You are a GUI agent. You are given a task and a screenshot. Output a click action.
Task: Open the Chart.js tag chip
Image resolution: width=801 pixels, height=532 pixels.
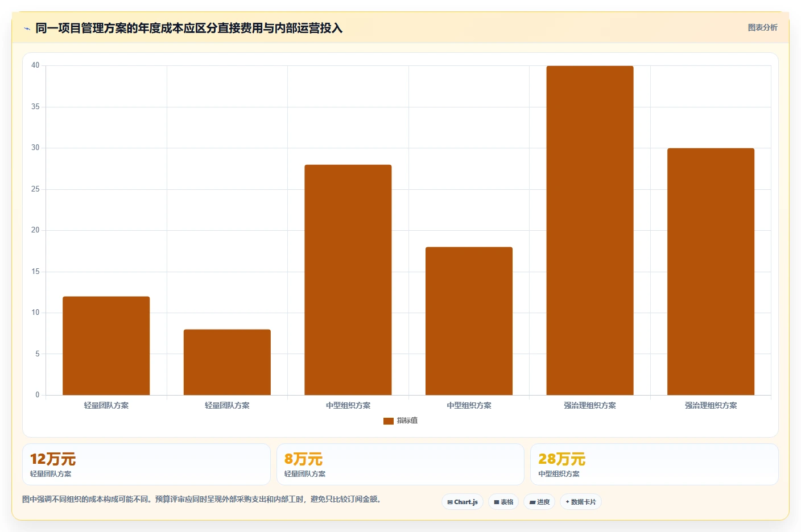(x=463, y=502)
